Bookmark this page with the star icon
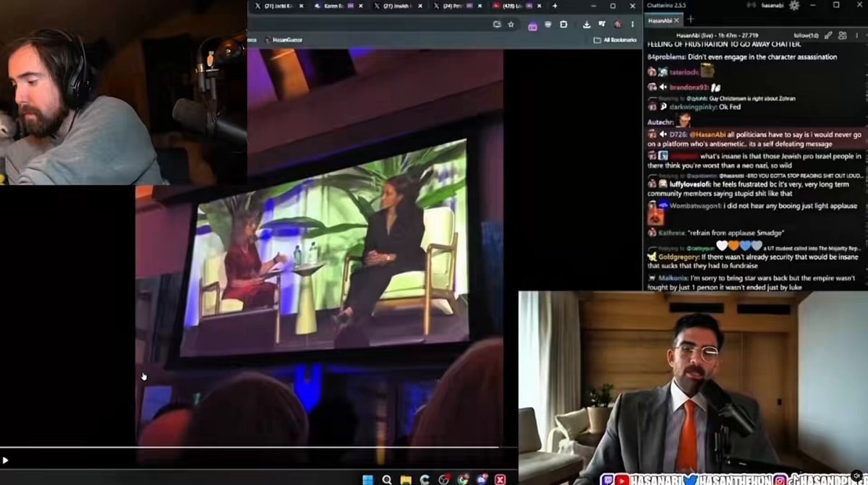Viewport: 868px width, 485px height. click(511, 24)
